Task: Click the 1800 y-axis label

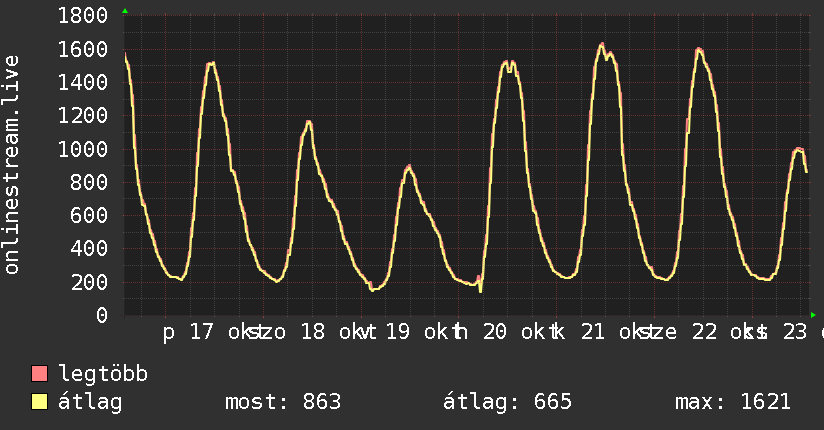Action: coord(83,15)
